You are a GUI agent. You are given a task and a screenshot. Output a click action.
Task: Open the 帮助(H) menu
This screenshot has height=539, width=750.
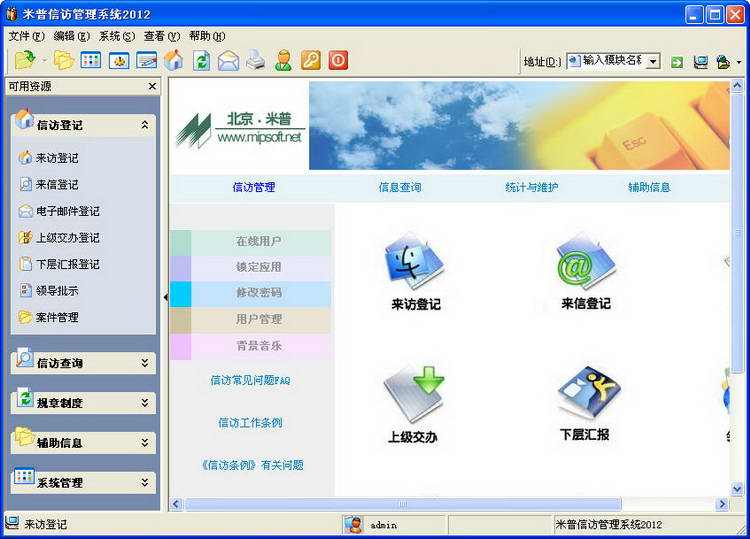point(207,36)
